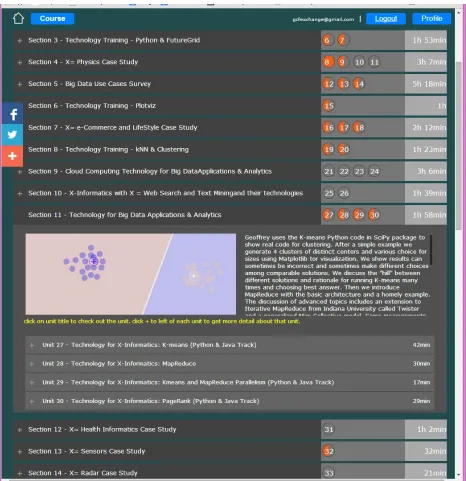466x481 pixels.
Task: Open unit 18 circle badge
Action: pos(359,128)
